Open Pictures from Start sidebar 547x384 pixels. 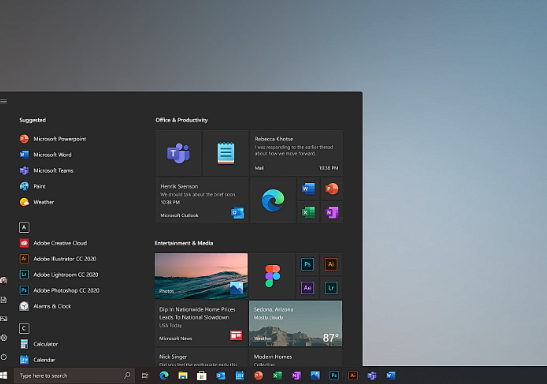pos(3,318)
